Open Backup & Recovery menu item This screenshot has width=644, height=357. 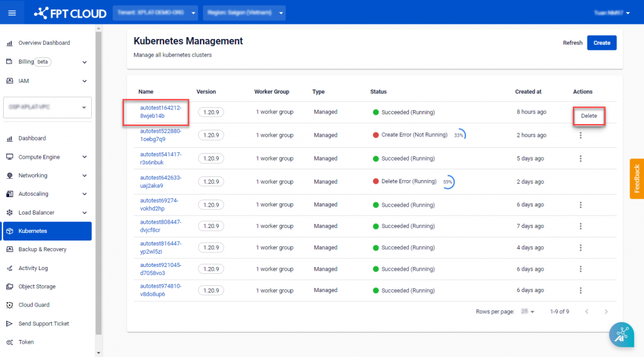tap(42, 249)
